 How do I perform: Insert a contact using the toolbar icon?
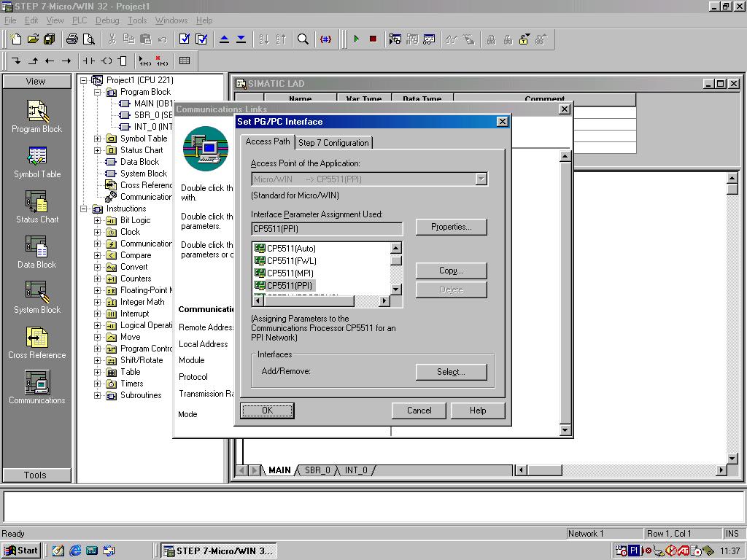click(88, 61)
